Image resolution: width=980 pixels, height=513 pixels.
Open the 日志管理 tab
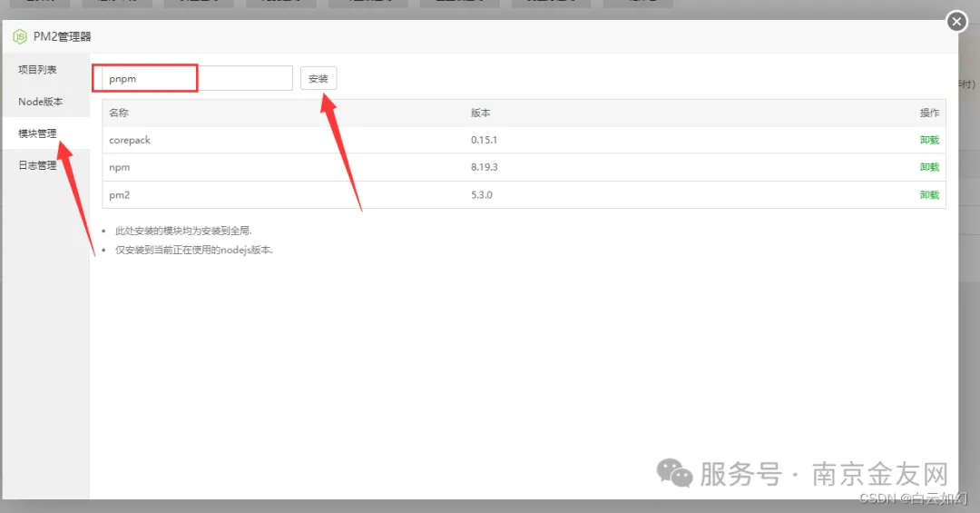click(x=46, y=165)
